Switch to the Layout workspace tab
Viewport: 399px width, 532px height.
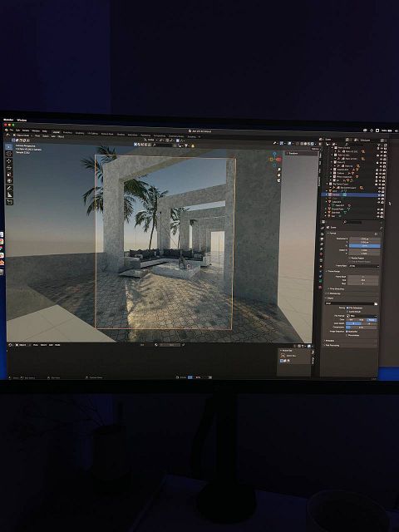(x=56, y=132)
